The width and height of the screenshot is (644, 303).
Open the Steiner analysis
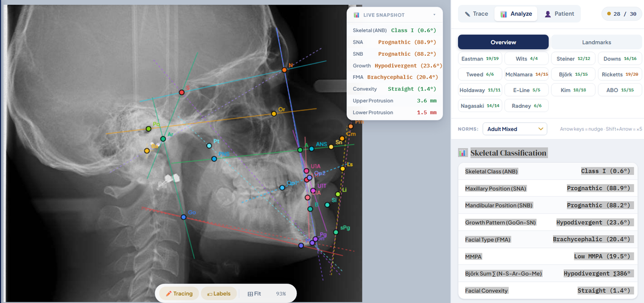click(573, 59)
